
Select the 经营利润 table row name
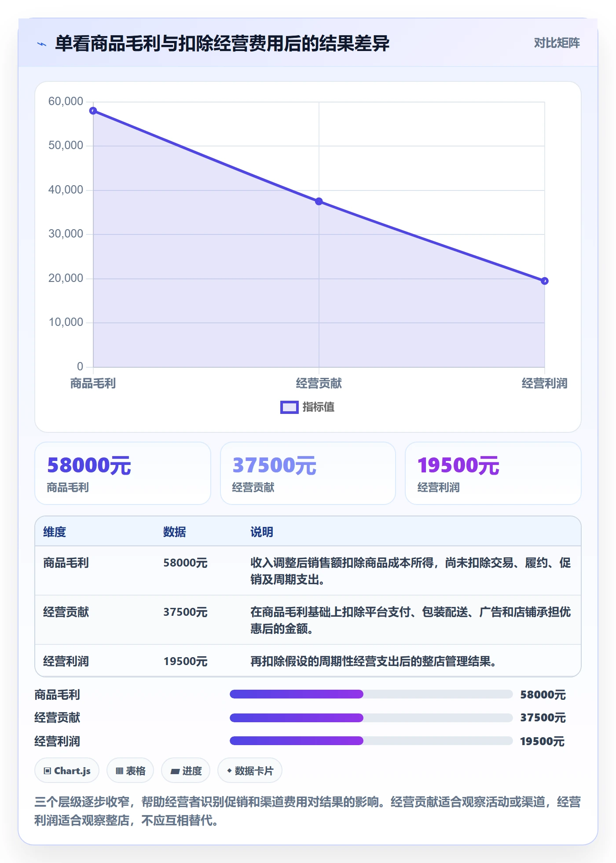[66, 662]
